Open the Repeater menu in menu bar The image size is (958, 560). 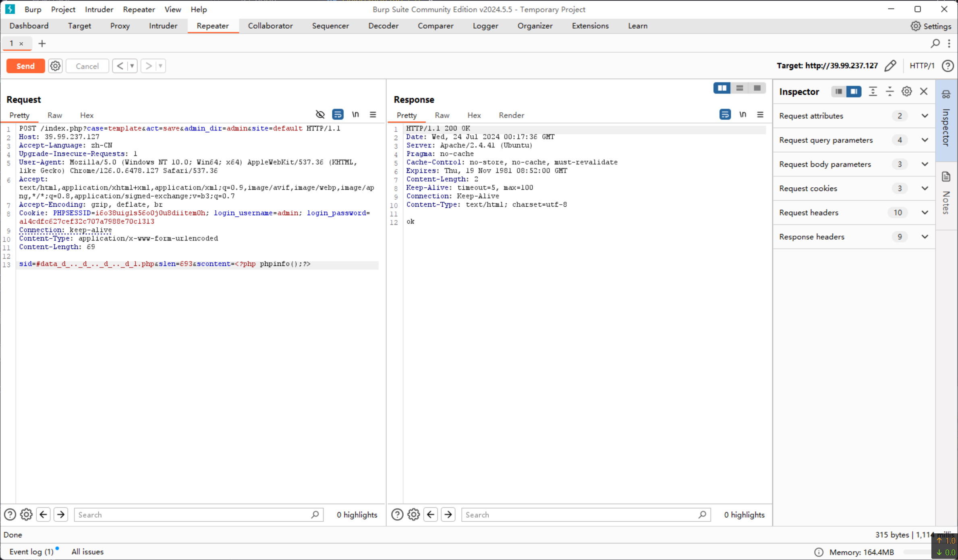[x=139, y=9]
